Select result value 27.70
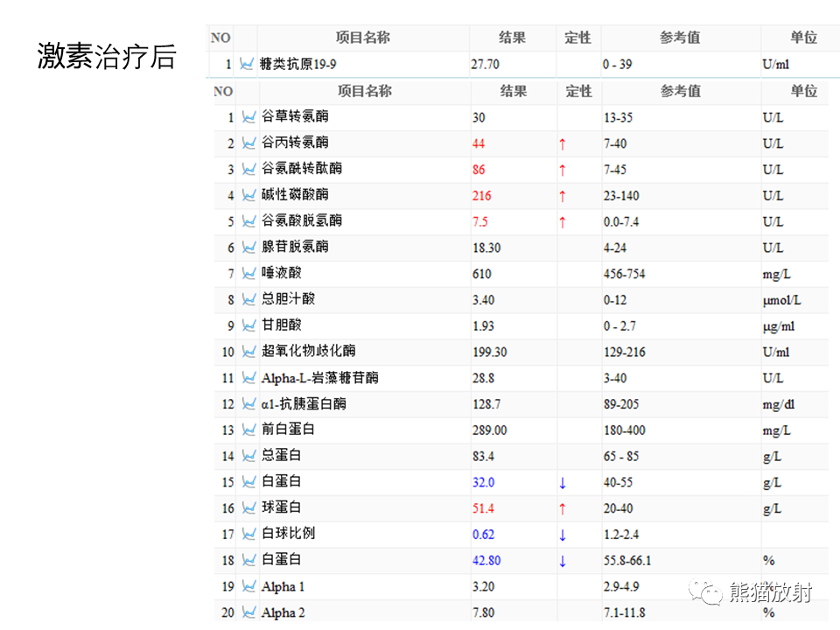The image size is (840, 630). (x=486, y=65)
